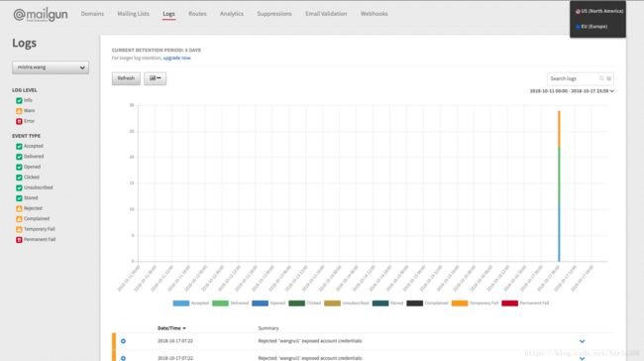The image size is (644, 361).
Task: Toggle the Complained event checkbox
Action: [19, 219]
